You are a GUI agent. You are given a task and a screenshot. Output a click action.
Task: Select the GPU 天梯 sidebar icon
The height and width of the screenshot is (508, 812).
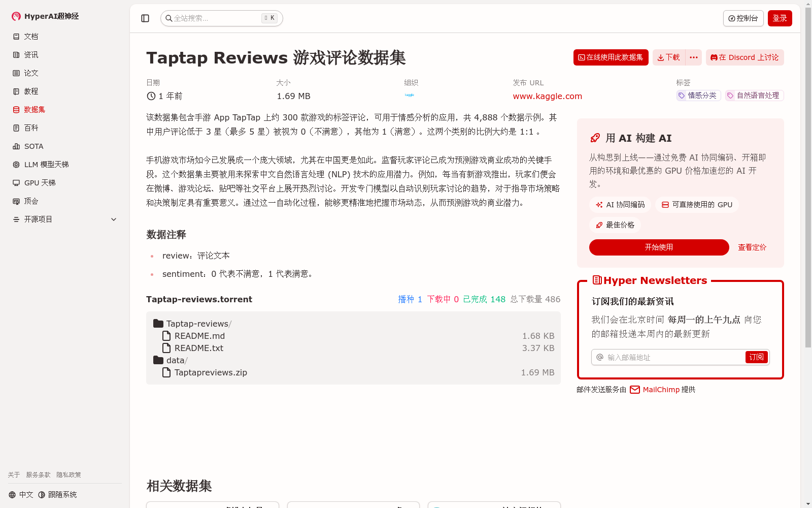(16, 182)
